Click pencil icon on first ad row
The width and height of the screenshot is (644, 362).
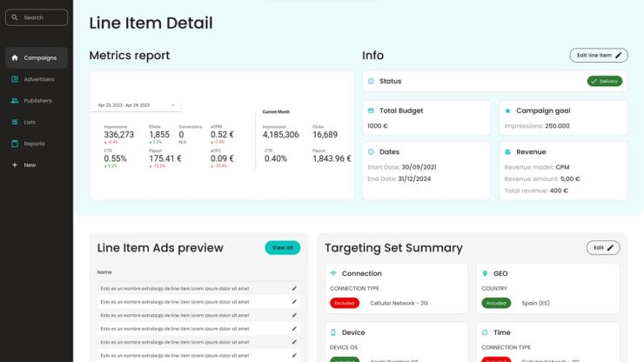point(294,288)
